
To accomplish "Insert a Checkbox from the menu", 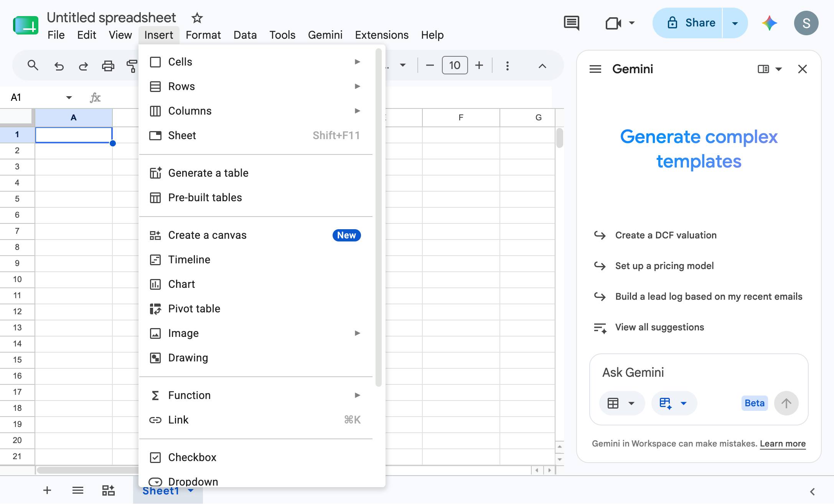I will pos(255,457).
